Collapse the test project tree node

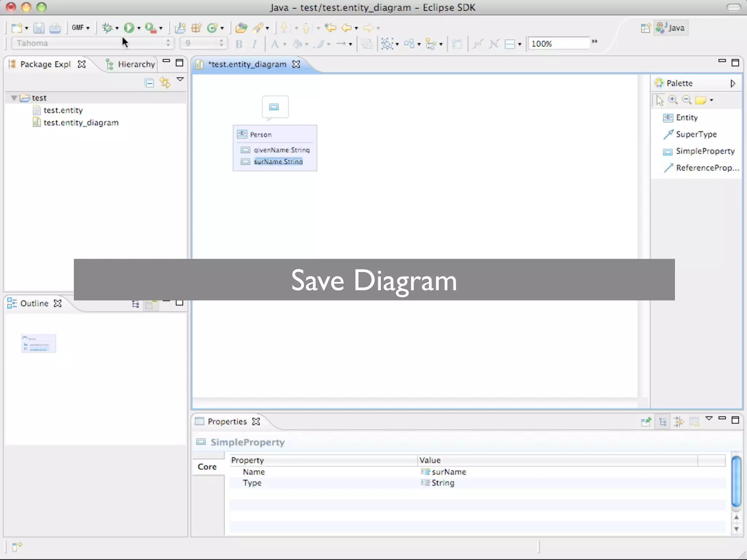coord(14,98)
